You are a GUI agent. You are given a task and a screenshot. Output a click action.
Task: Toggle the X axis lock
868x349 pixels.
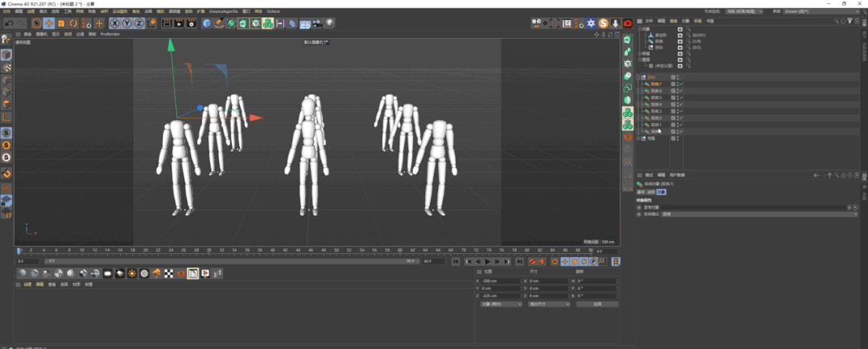point(114,23)
